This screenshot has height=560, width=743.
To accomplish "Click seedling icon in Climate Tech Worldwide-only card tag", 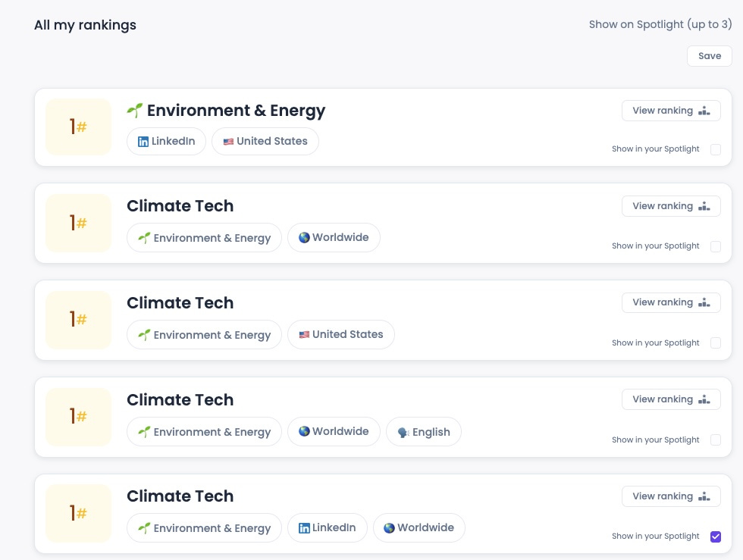I will 144,238.
